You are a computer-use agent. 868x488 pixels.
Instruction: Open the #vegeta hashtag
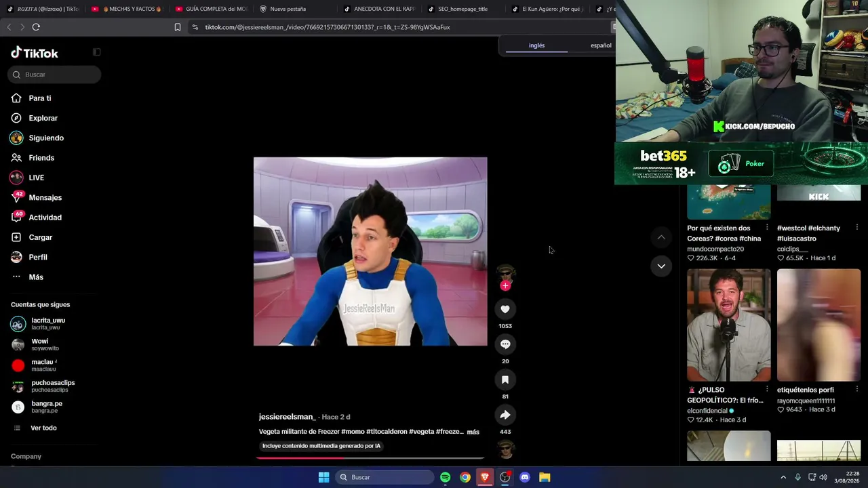click(x=420, y=432)
